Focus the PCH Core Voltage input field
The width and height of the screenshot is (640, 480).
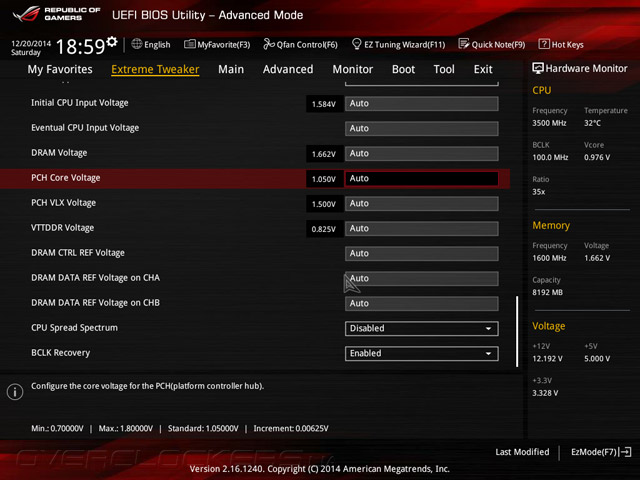click(x=422, y=179)
